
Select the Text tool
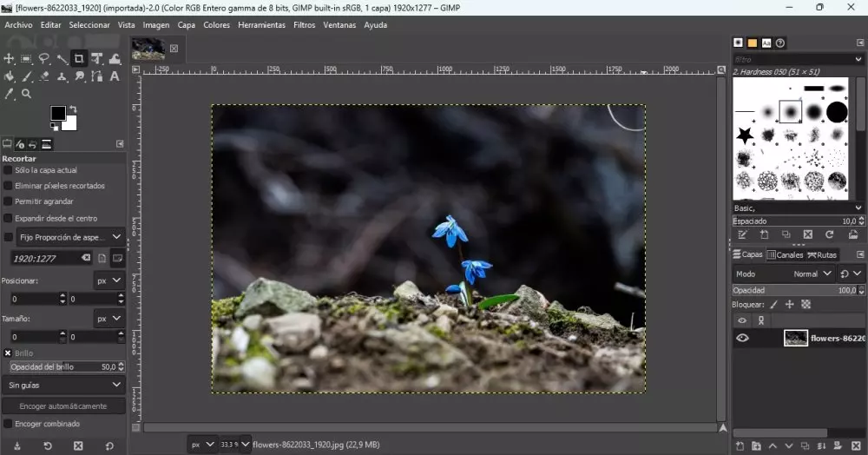click(x=115, y=76)
